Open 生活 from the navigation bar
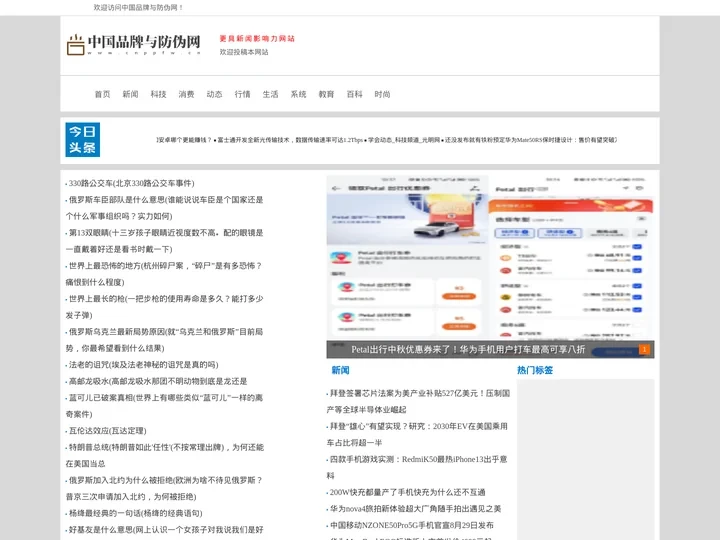This screenshot has width=720, height=540. coord(270,94)
